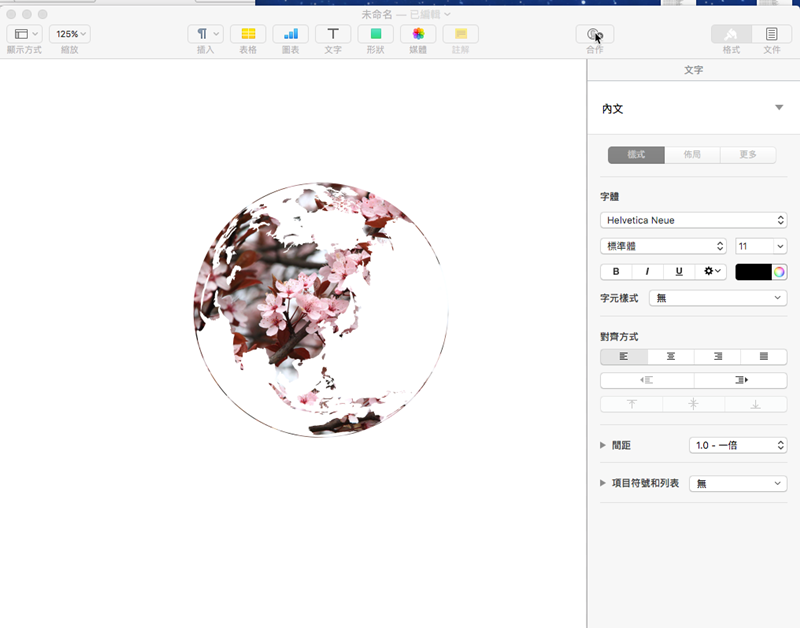Toggle italic text formatting

(x=647, y=271)
